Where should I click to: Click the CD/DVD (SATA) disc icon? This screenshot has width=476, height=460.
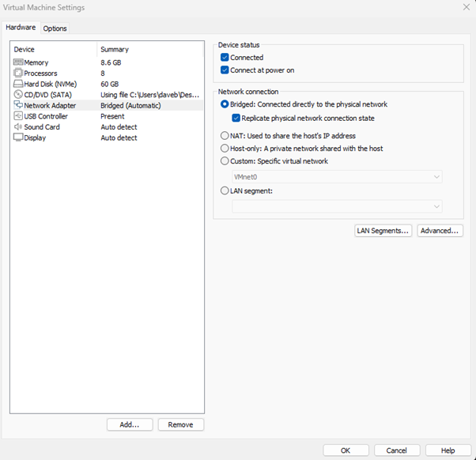pos(18,95)
